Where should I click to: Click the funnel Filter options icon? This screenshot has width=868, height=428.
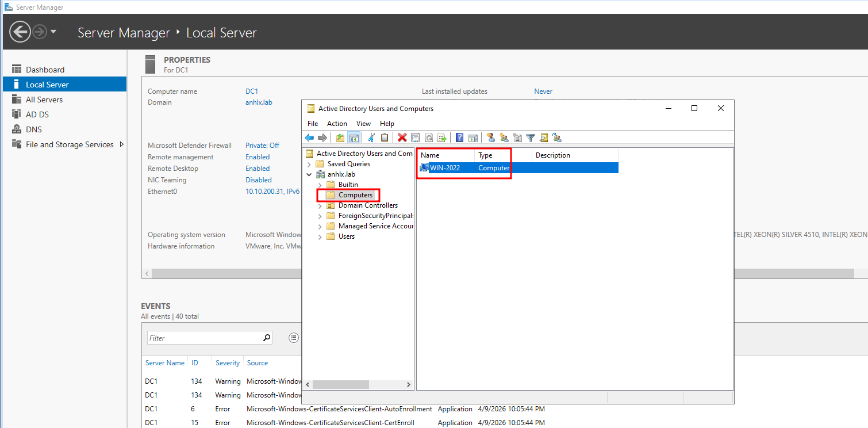point(531,137)
